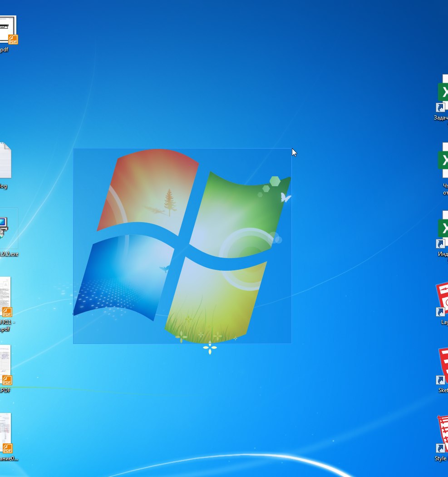Select the PDF file icon above the log file
Image resolution: width=448 pixels, height=477 pixels.
(x=8, y=30)
